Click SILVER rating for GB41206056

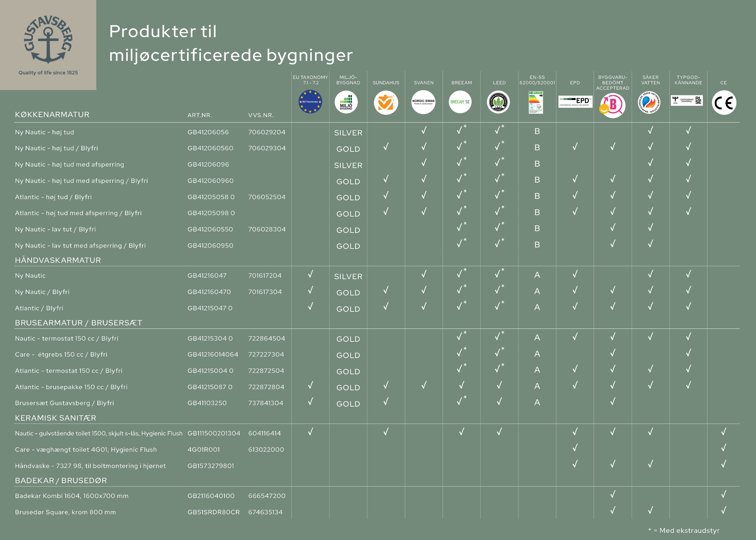click(x=348, y=133)
